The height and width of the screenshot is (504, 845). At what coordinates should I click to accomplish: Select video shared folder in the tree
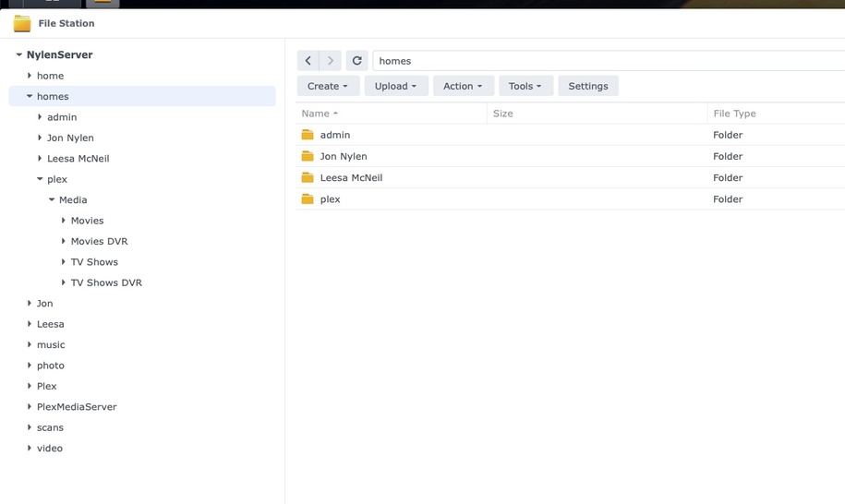pos(50,448)
